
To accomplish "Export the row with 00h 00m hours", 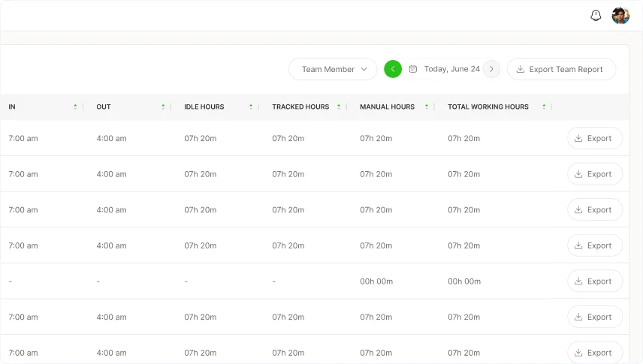I will (x=594, y=281).
